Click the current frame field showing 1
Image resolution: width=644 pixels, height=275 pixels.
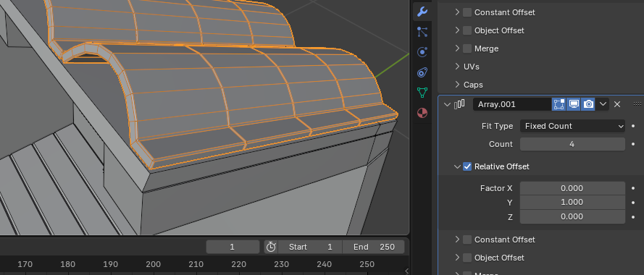tap(233, 247)
